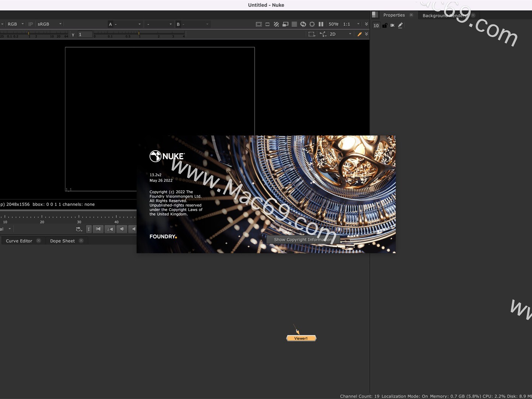Click the marquee selection icon below viewer toolbar
This screenshot has height=399, width=532.
[312, 34]
